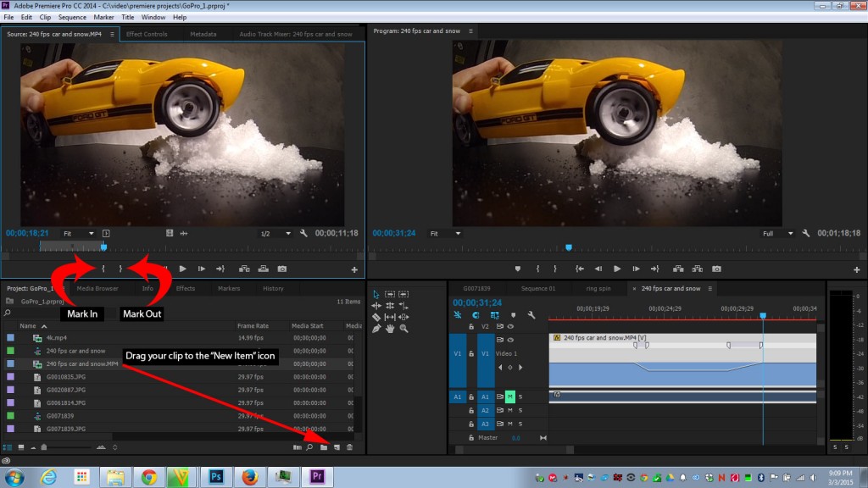The image size is (868, 488).
Task: Click the trash Clear icon in Project panel
Action: point(349,446)
